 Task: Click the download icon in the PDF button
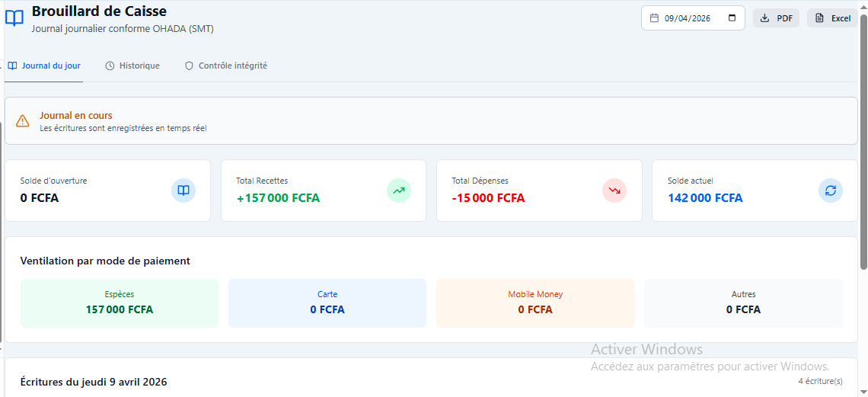click(x=765, y=18)
